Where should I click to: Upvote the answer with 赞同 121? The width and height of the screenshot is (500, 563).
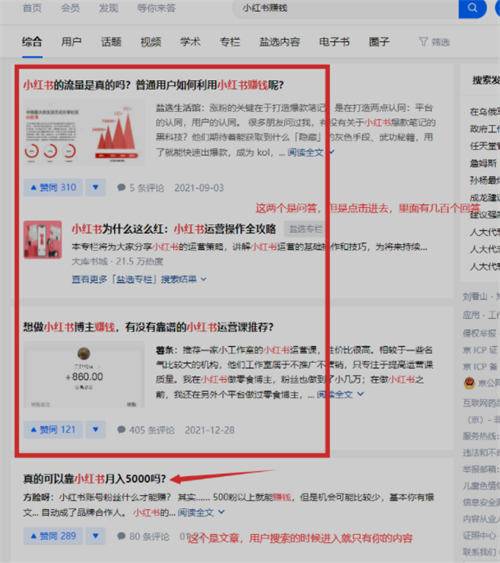pos(53,430)
